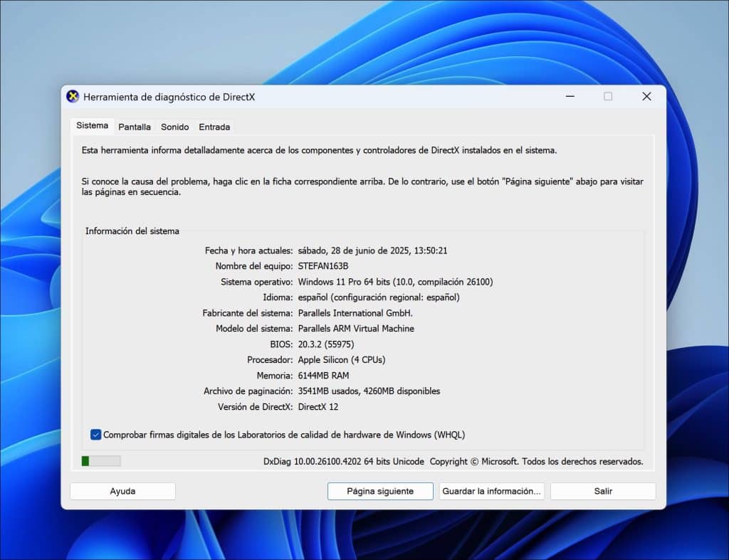Click the Idioma label

click(x=278, y=297)
